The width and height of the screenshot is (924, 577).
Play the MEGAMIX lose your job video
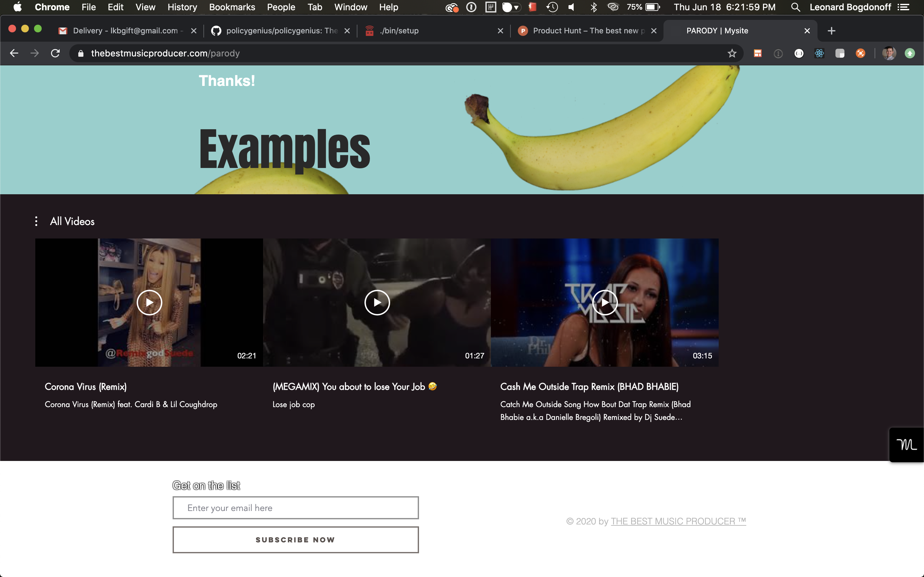pyautogui.click(x=377, y=303)
